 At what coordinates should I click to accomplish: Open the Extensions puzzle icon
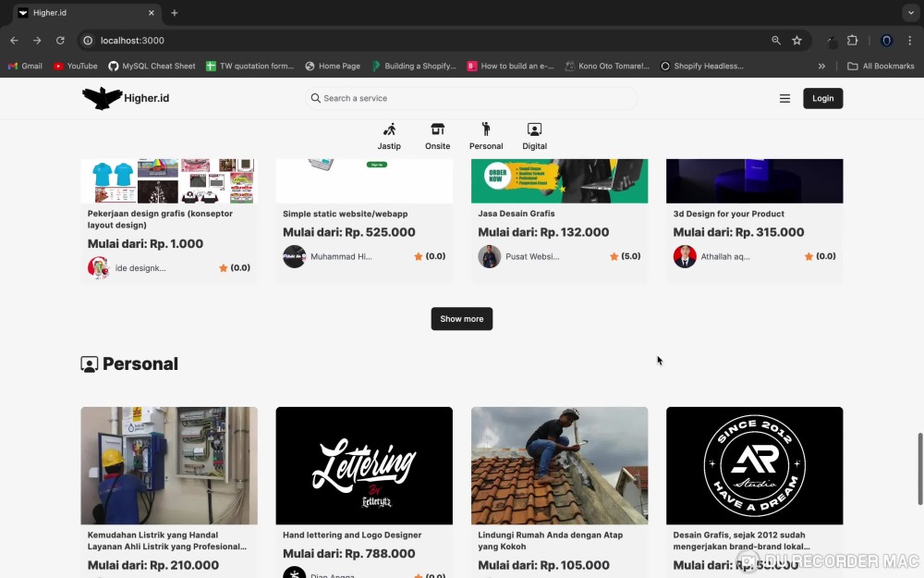(x=852, y=40)
